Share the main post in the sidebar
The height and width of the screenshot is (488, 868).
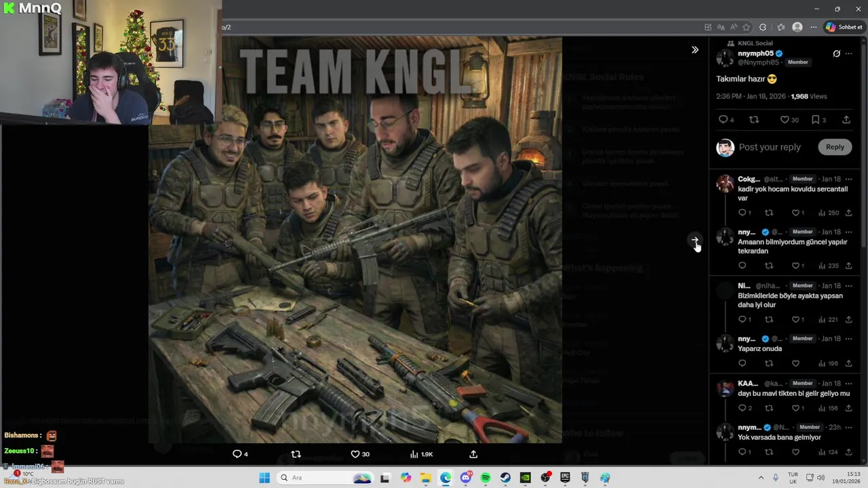(x=846, y=120)
